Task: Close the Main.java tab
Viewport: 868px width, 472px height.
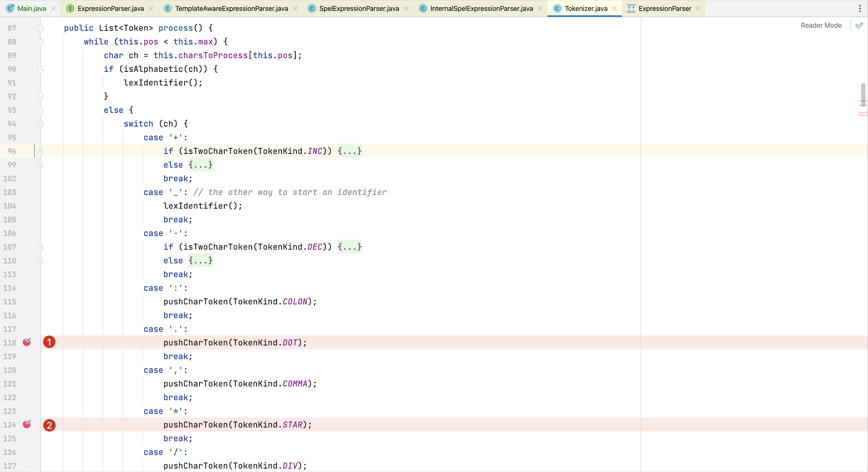Action: coord(53,8)
